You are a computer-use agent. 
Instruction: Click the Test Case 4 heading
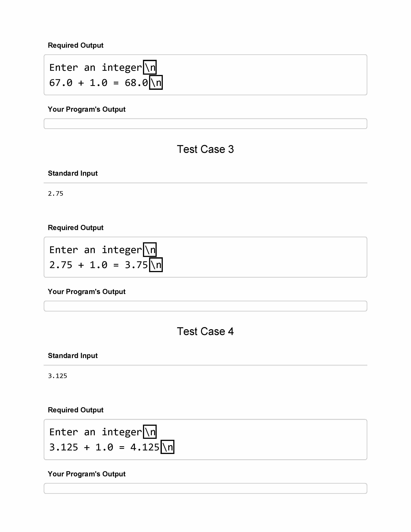(205, 331)
